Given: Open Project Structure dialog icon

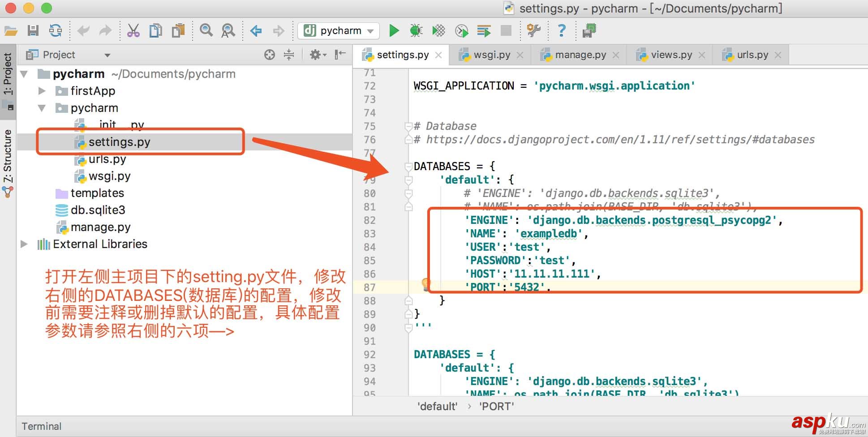Looking at the screenshot, I should [589, 30].
